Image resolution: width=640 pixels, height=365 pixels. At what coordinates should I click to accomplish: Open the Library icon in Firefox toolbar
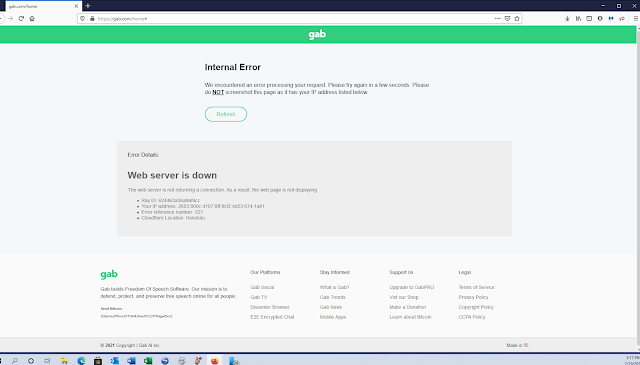[578, 18]
